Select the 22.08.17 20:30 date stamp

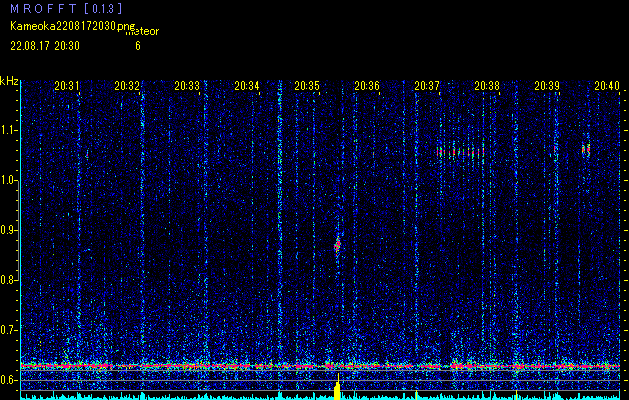point(45,46)
